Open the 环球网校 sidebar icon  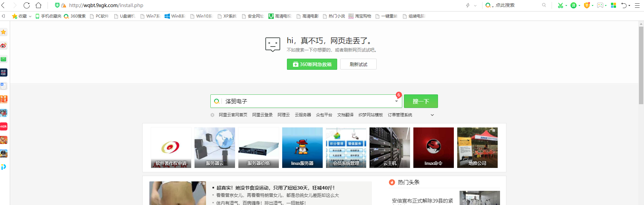3,72
